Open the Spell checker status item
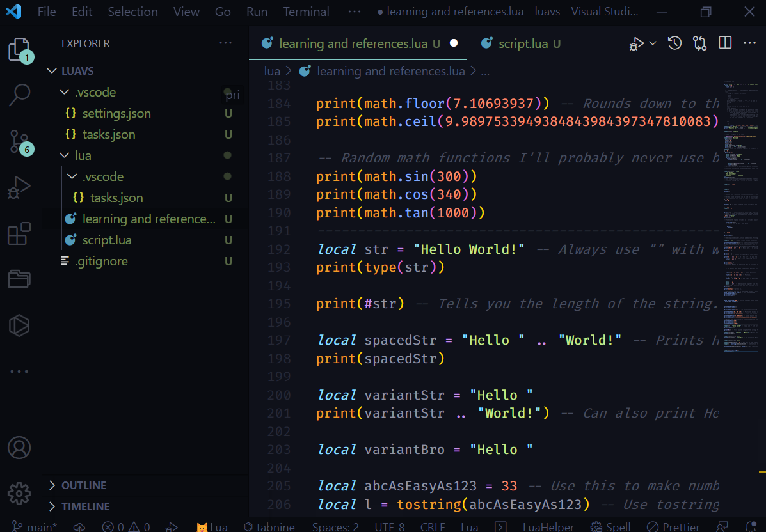Viewport: 766px width, 532px height. pyautogui.click(x=610, y=527)
